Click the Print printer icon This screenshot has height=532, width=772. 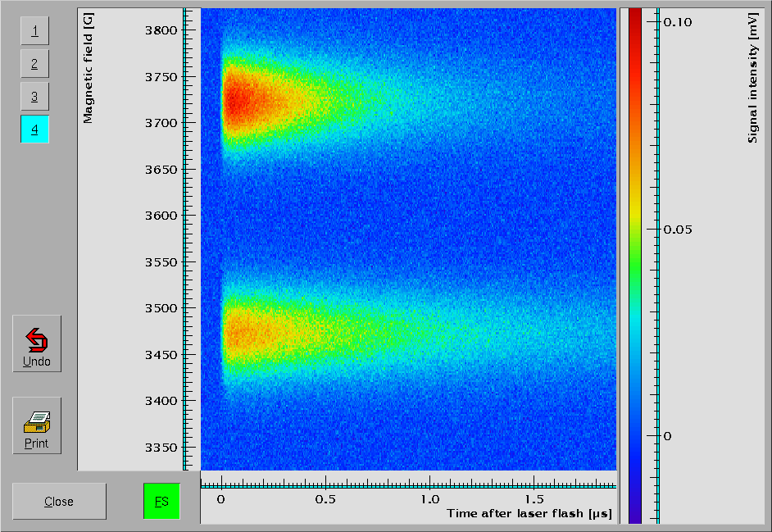(x=37, y=421)
